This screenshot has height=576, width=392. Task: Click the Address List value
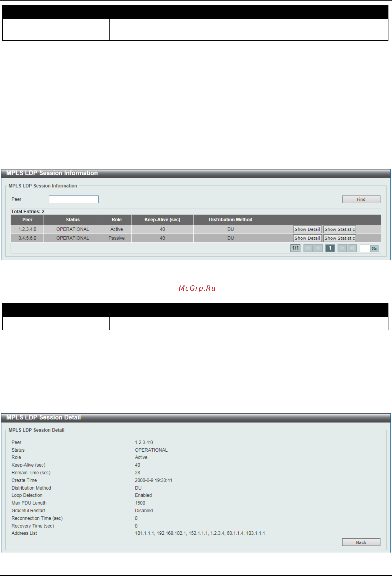pyautogui.click(x=200, y=533)
